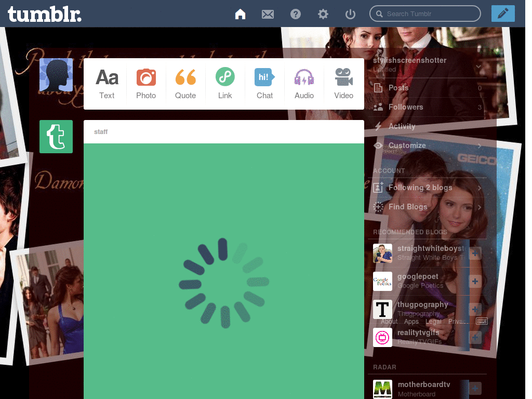The height and width of the screenshot is (399, 532).
Task: Open Posts in sidebar
Action: pos(428,88)
